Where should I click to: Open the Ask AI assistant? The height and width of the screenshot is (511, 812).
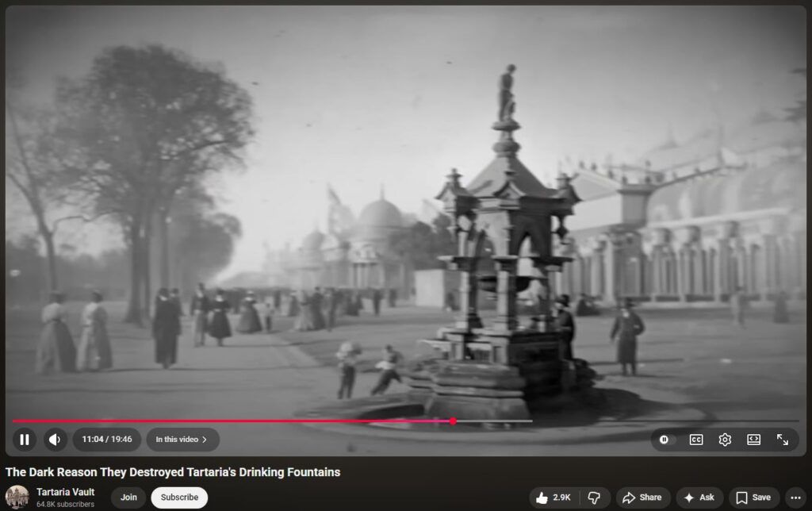click(699, 498)
